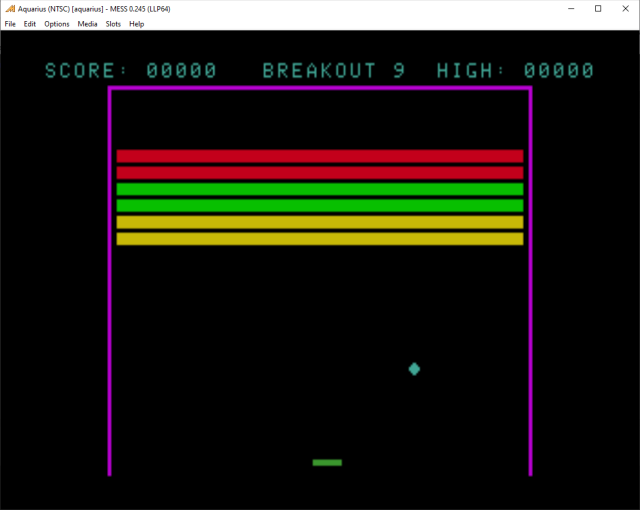Click the upper green brick row

click(320, 189)
